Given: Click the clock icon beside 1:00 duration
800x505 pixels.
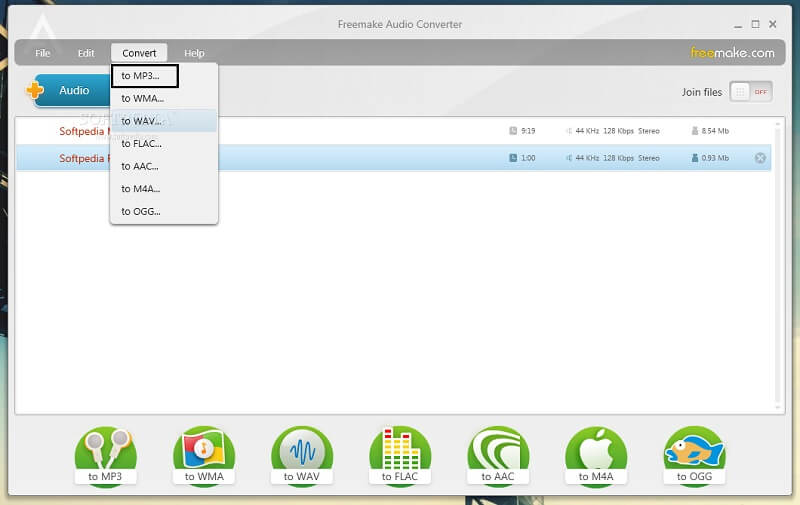Looking at the screenshot, I should pos(513,158).
